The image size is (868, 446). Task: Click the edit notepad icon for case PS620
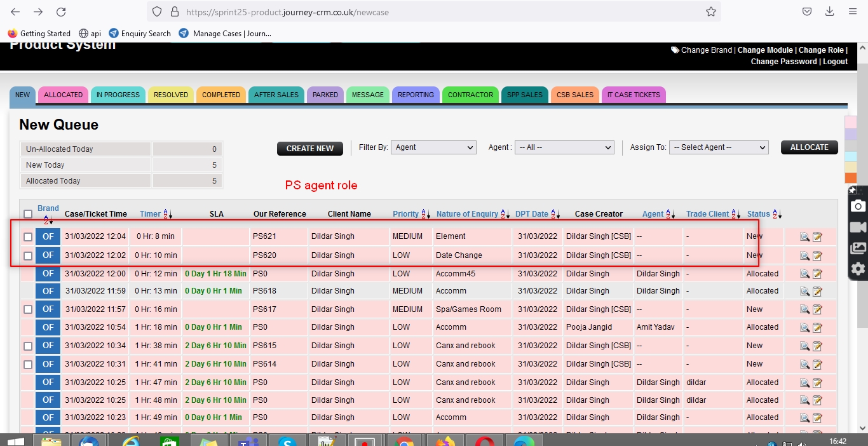tap(817, 256)
